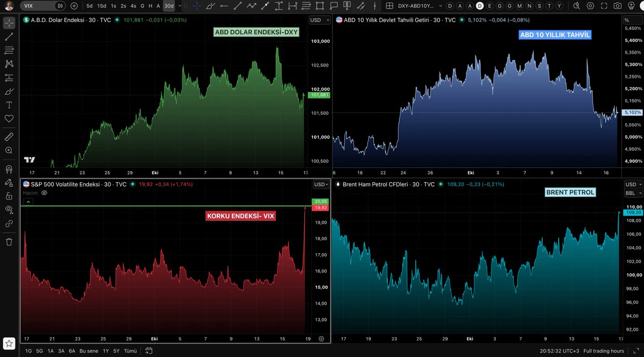Image resolution: width=644 pixels, height=357 pixels.
Task: Select the 1Y time range
Action: pos(106,351)
